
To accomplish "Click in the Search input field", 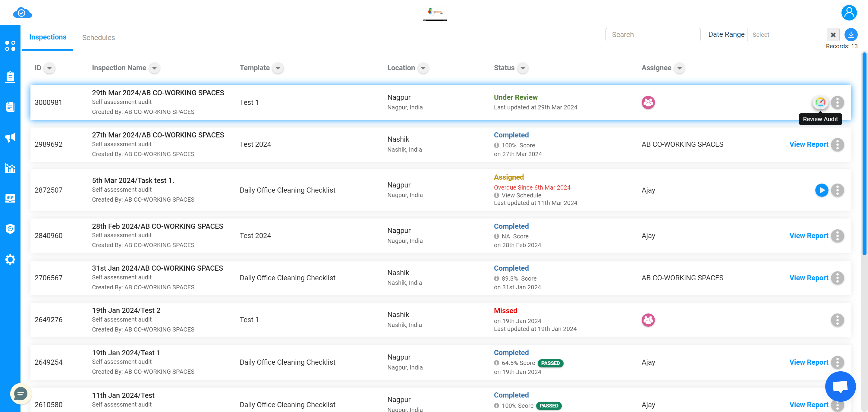I will [x=653, y=35].
